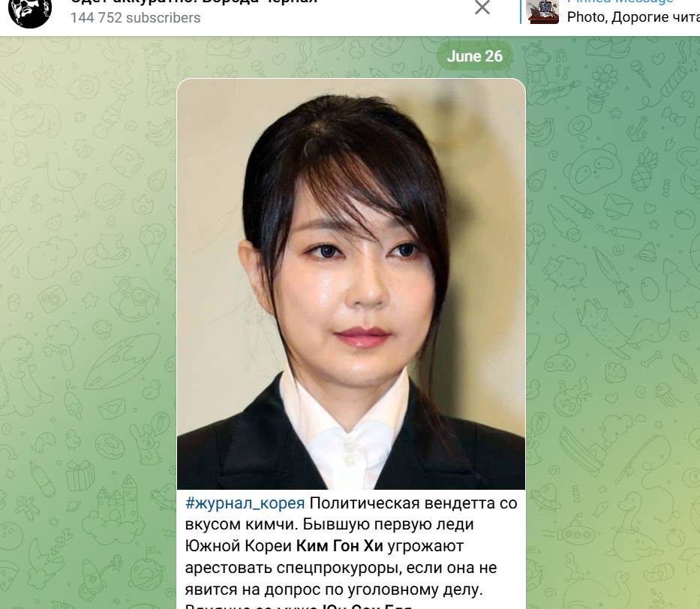Click the patterned chat background right of post
700x609 pixels.
click(613, 312)
